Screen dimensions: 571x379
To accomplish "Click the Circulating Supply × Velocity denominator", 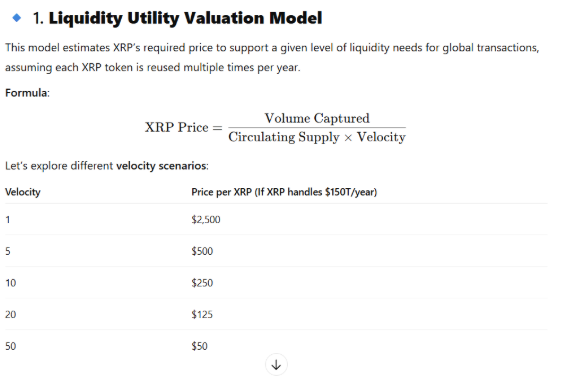I will tap(317, 137).
